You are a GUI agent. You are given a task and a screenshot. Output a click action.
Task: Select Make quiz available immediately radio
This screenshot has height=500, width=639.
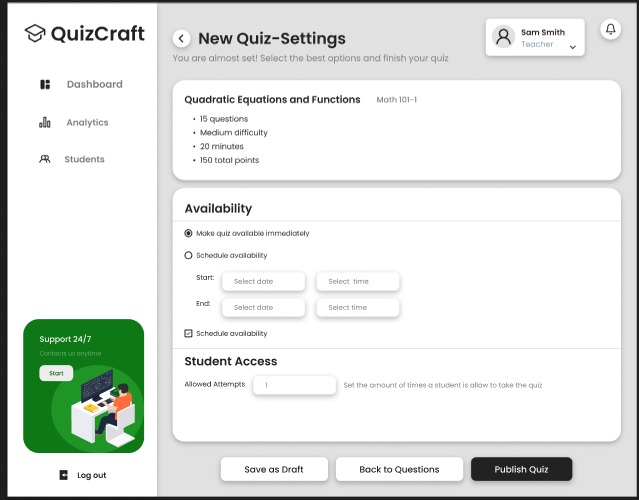point(188,233)
